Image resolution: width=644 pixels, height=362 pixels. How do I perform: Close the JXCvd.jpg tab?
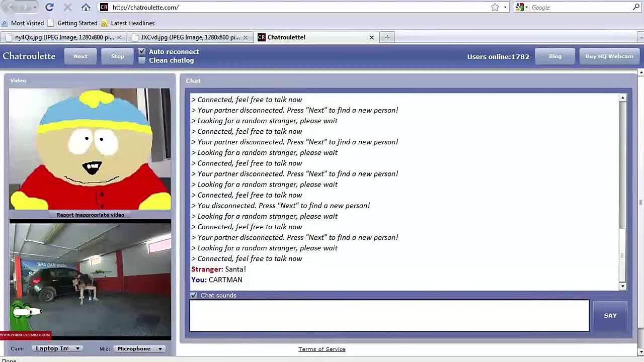(246, 37)
